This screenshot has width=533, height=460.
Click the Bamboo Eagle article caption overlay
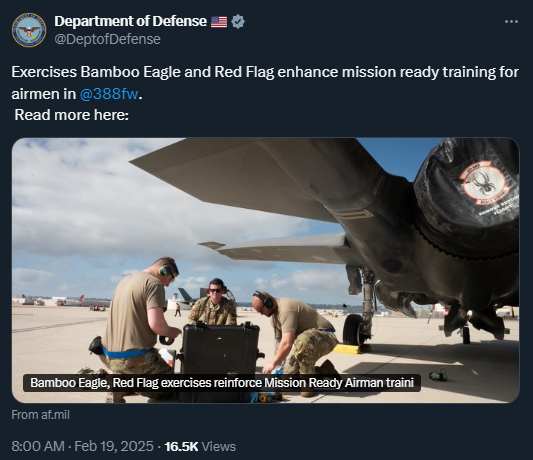222,383
